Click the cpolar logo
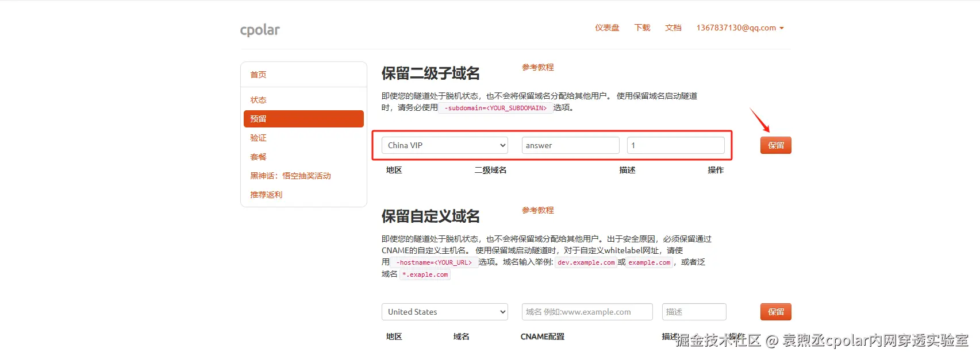The image size is (980, 360). pos(260,30)
